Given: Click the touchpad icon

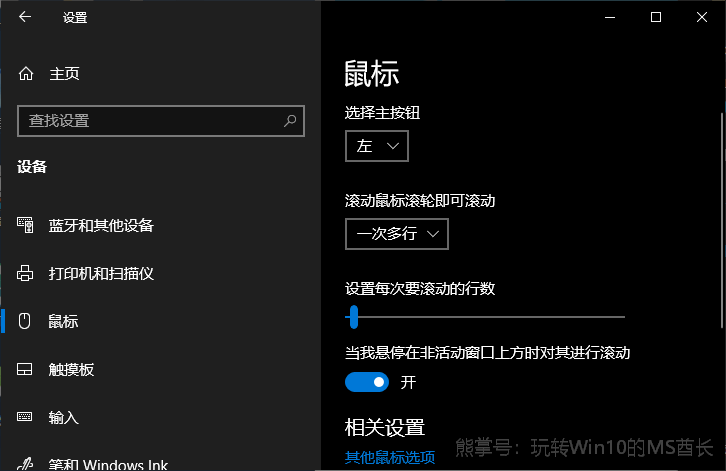Looking at the screenshot, I should point(25,369).
